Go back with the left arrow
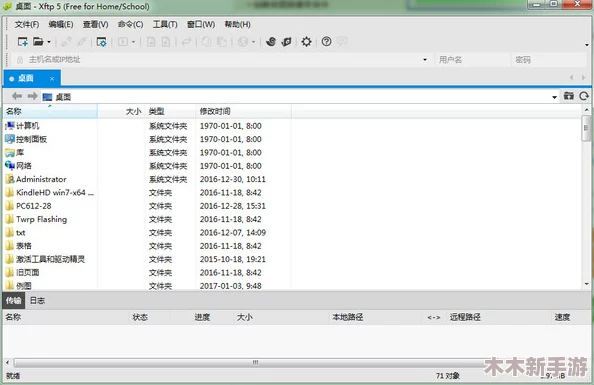594x385 pixels. pos(17,96)
